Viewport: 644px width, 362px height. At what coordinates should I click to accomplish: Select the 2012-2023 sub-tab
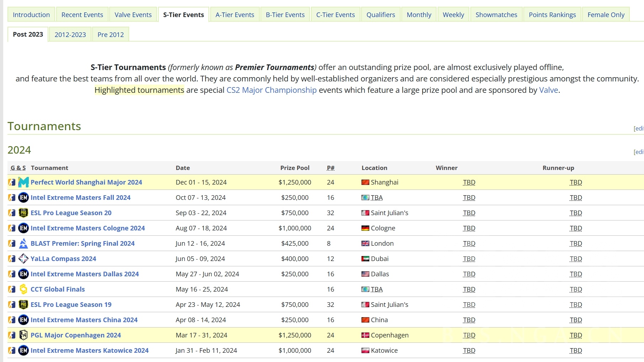tap(70, 34)
